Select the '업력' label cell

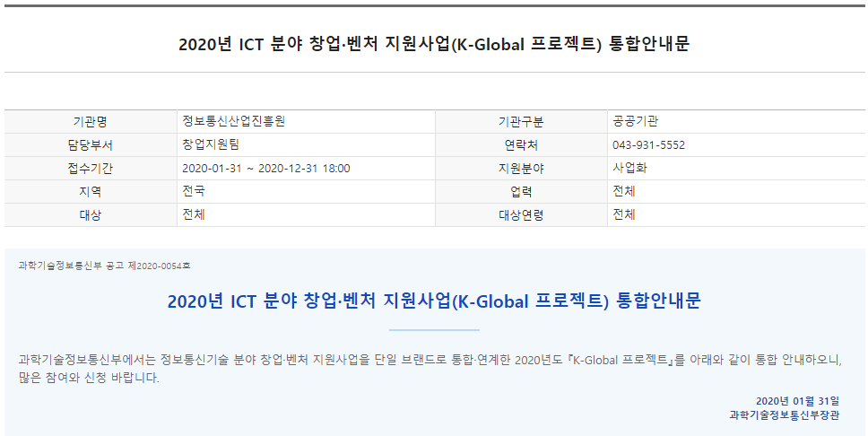click(521, 192)
